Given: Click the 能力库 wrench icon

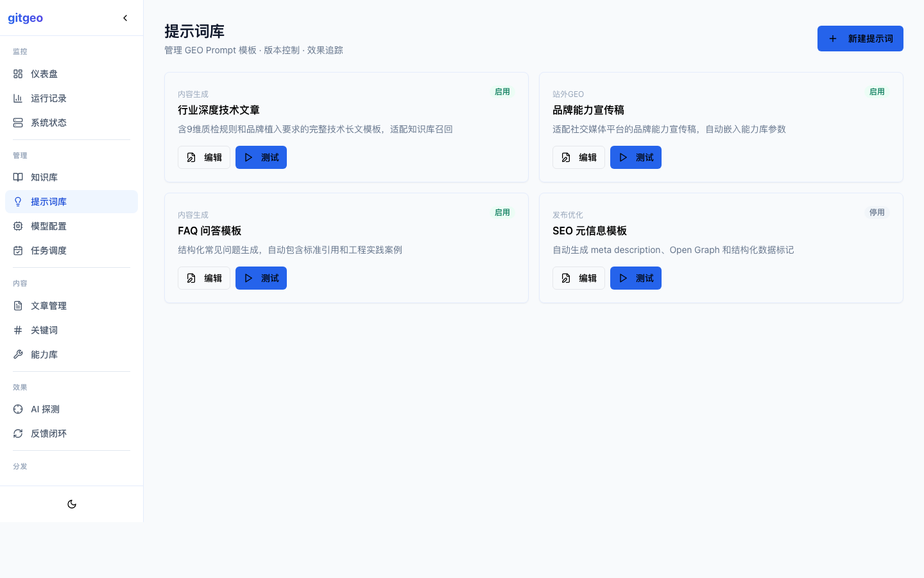Looking at the screenshot, I should point(18,355).
